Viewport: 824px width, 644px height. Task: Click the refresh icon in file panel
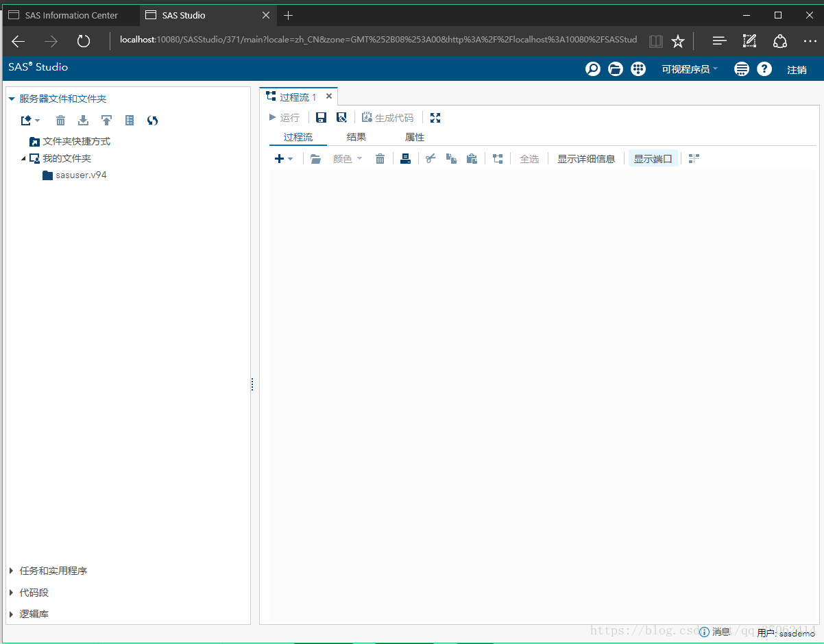tap(152, 121)
